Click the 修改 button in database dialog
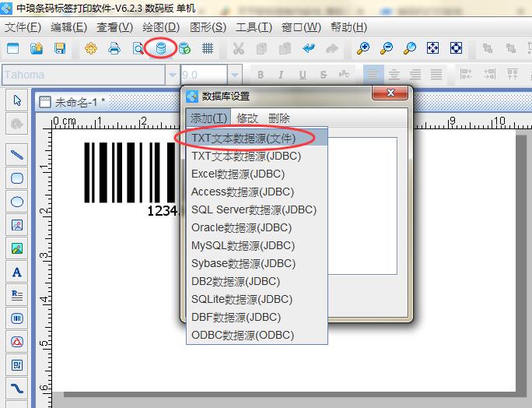Viewport: 532px width, 408px height. pyautogui.click(x=247, y=118)
